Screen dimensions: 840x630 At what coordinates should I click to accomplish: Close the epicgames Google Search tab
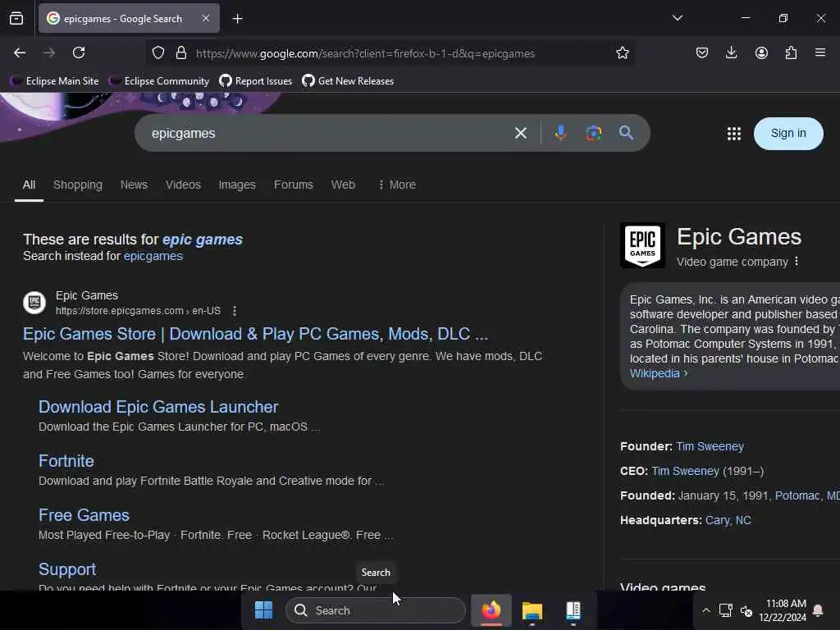pyautogui.click(x=206, y=18)
